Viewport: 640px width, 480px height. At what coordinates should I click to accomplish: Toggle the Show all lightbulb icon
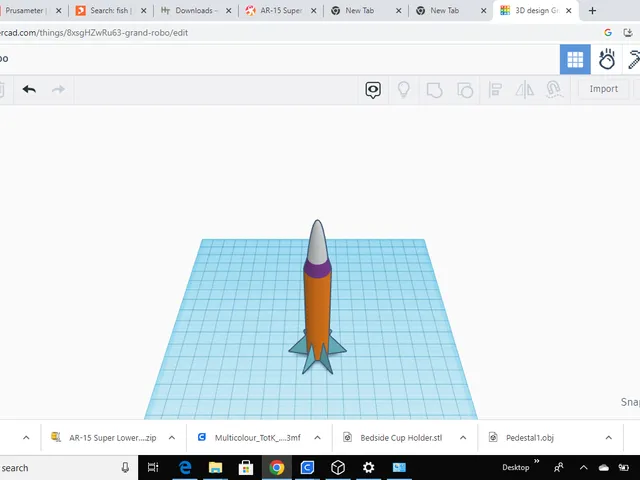click(403, 89)
